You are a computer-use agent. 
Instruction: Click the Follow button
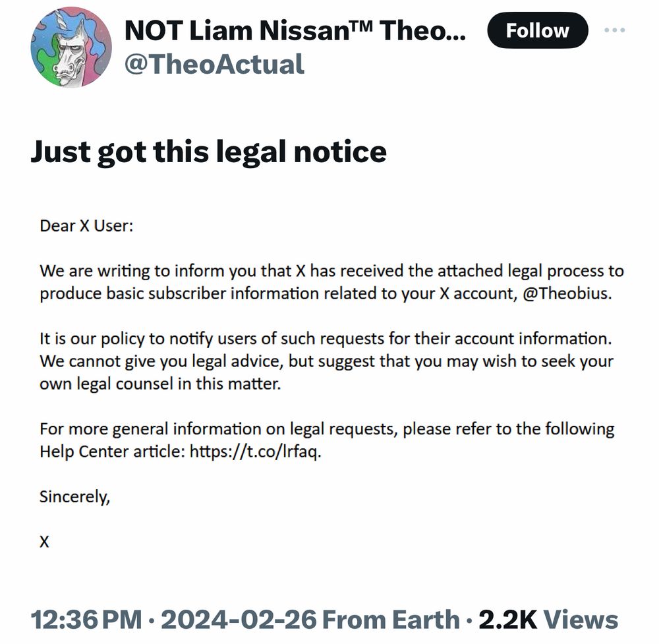click(x=538, y=30)
